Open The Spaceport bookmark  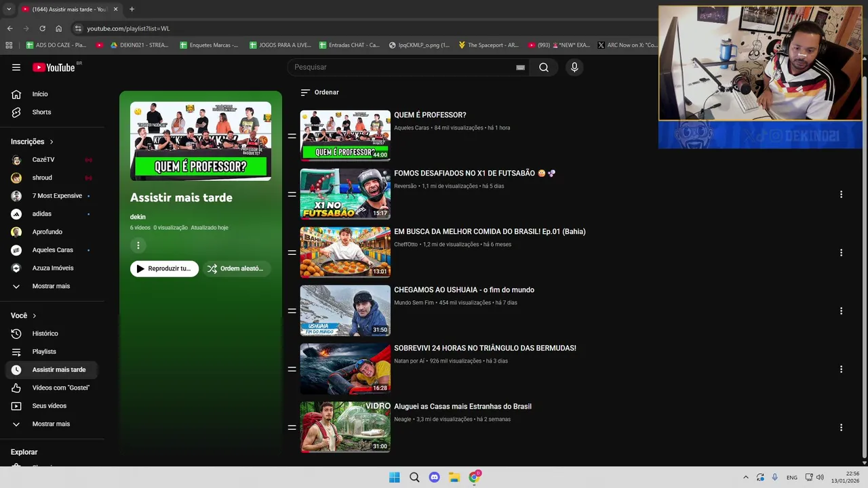(x=488, y=45)
